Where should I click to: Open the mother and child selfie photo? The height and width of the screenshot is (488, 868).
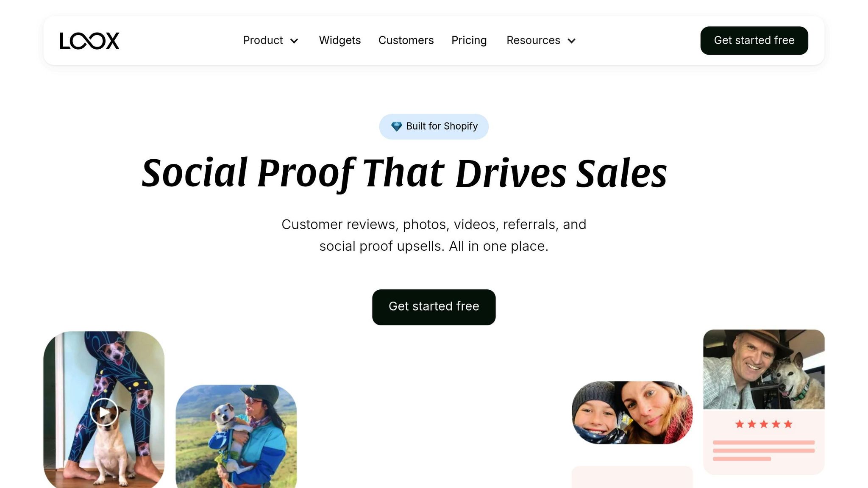632,413
